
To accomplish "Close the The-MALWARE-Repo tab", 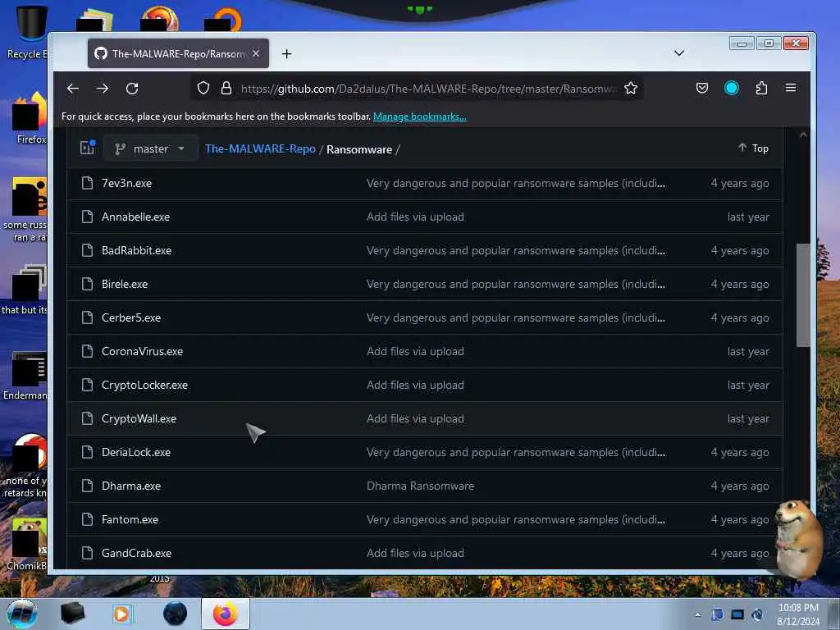I will [256, 53].
